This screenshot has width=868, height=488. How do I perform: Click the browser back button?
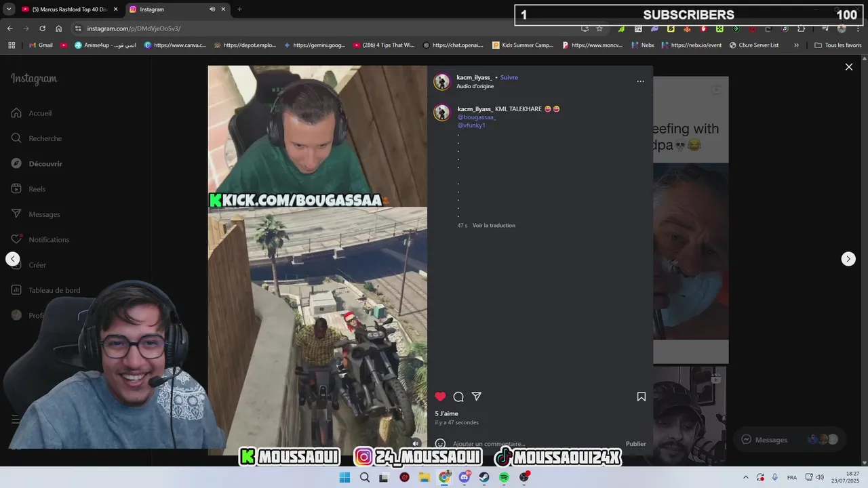point(9,28)
